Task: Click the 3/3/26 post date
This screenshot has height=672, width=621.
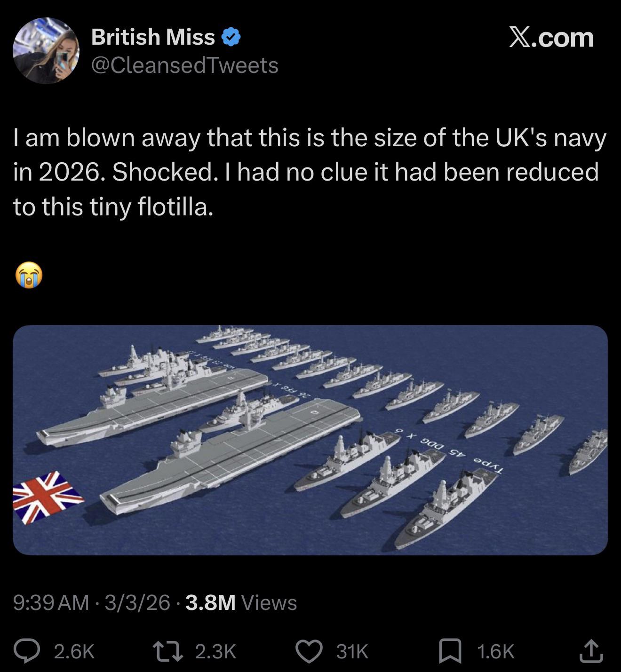Action: click(x=137, y=602)
